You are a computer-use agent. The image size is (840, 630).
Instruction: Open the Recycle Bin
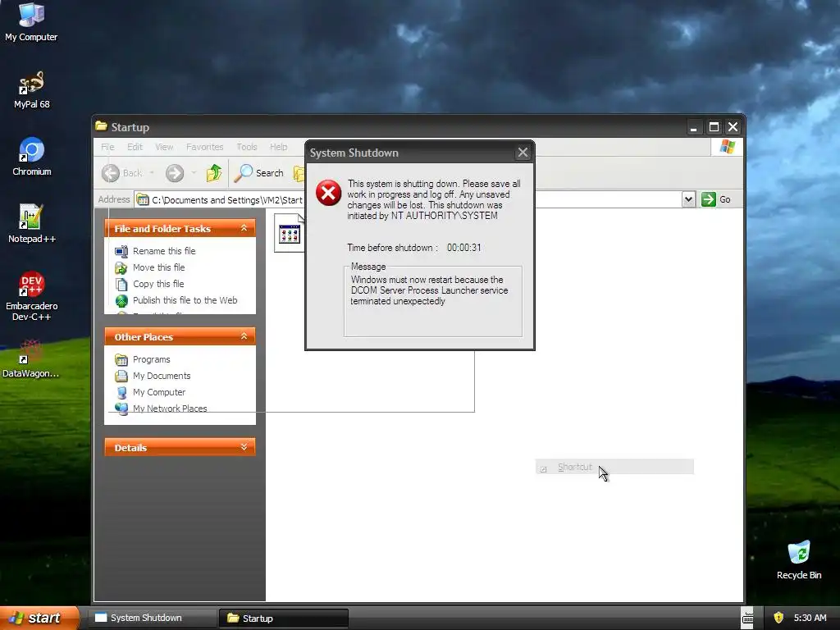click(x=799, y=560)
